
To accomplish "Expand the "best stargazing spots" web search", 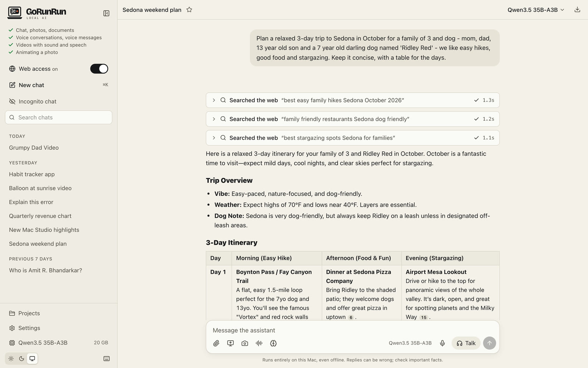I will (x=352, y=138).
